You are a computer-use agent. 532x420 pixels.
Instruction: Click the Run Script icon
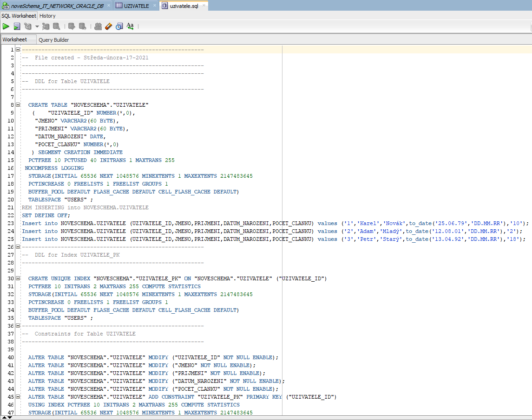pos(17,26)
